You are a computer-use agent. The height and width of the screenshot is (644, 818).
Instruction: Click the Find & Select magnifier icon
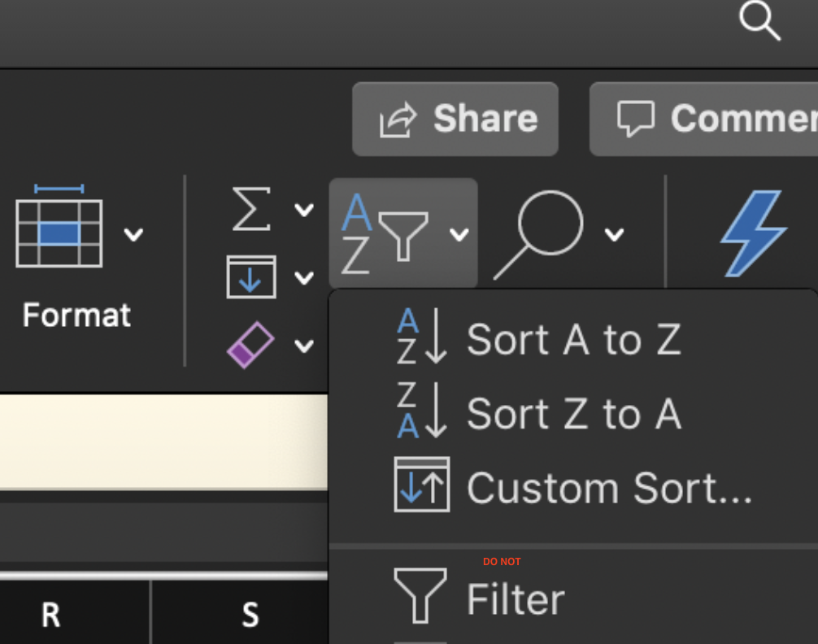point(539,234)
